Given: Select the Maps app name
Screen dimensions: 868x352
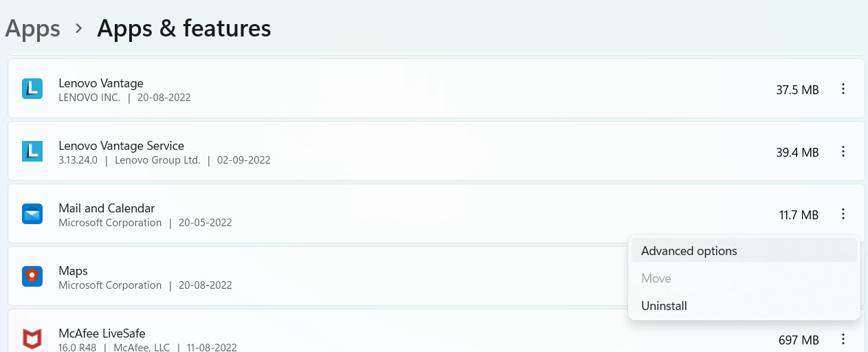Looking at the screenshot, I should pos(73,271).
